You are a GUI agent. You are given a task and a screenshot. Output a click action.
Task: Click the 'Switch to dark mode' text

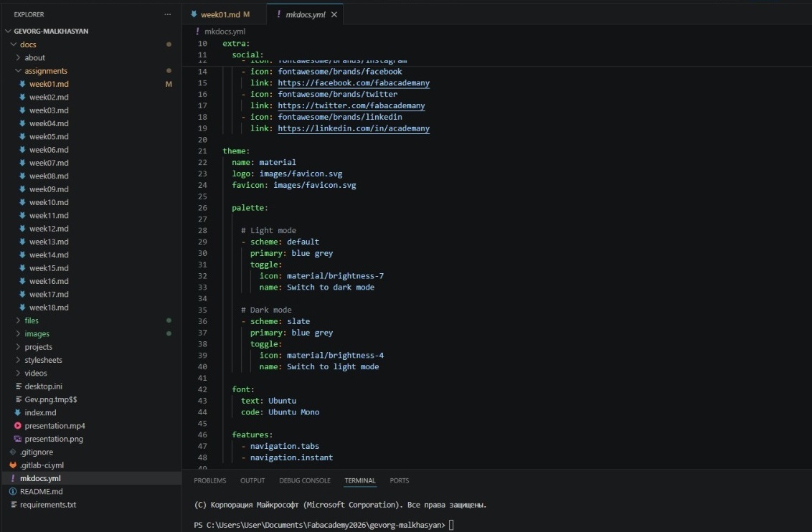coord(331,288)
